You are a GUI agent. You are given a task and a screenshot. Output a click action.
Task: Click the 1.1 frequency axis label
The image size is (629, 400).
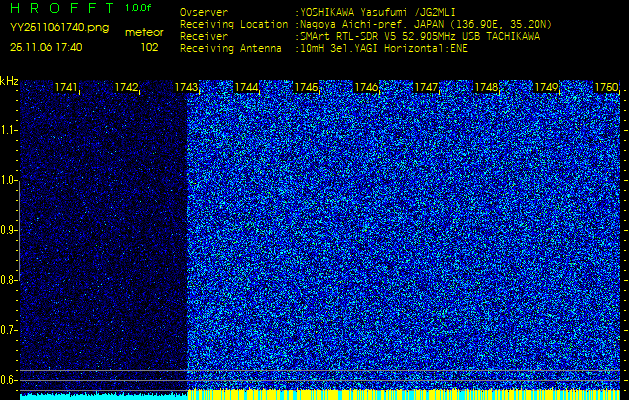(8, 130)
